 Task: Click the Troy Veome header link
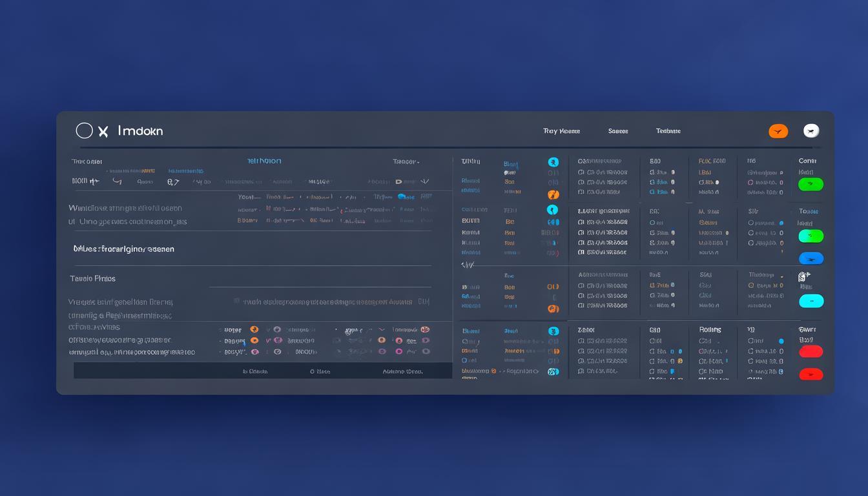click(561, 131)
